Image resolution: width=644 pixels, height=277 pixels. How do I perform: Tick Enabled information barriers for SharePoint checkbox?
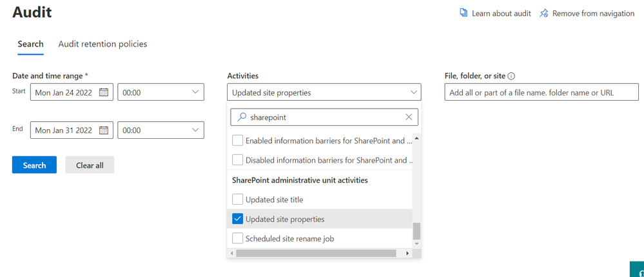tap(238, 140)
